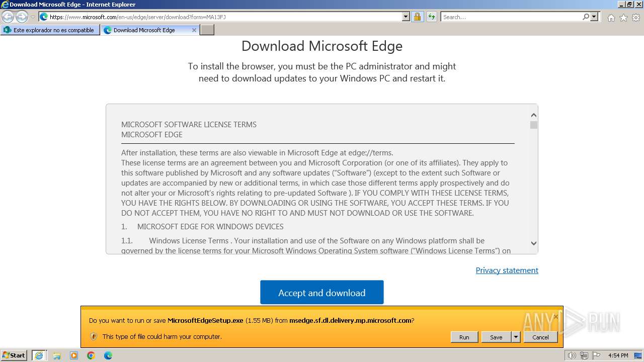644x362 pixels.
Task: Launch Google Chrome from taskbar
Action: (91, 355)
